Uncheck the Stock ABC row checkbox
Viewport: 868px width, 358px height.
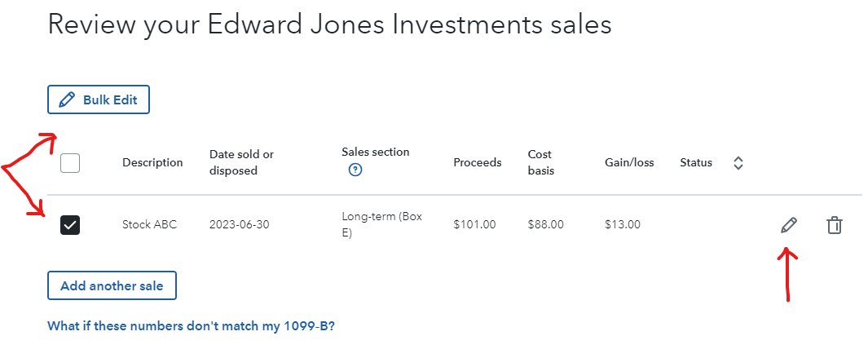coord(70,225)
